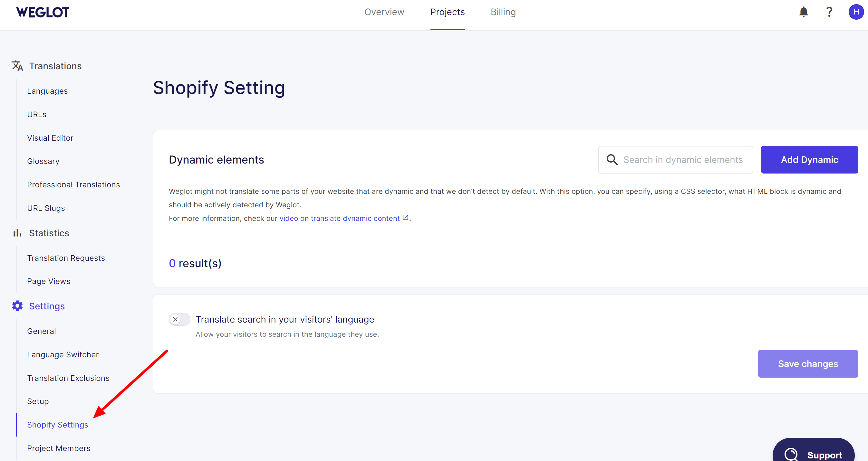
Task: Click the 'Allow your visitors to search' description
Action: pos(287,334)
